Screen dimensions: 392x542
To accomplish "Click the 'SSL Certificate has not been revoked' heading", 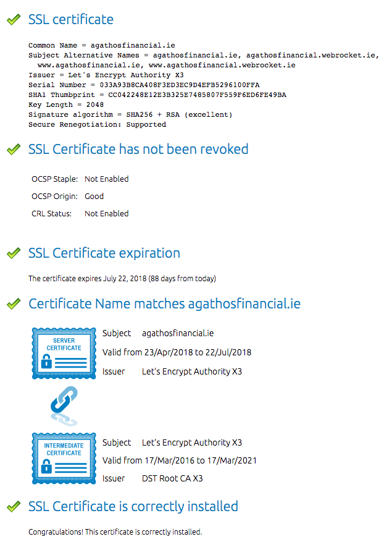I will click(138, 150).
